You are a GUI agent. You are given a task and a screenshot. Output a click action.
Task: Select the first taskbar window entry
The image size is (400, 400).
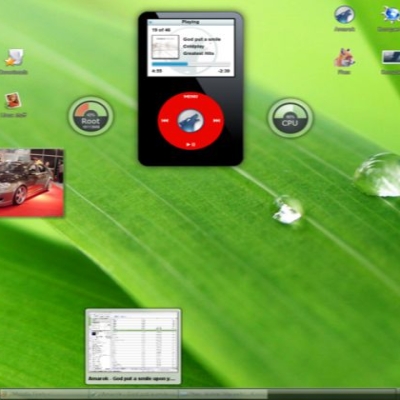44,394
